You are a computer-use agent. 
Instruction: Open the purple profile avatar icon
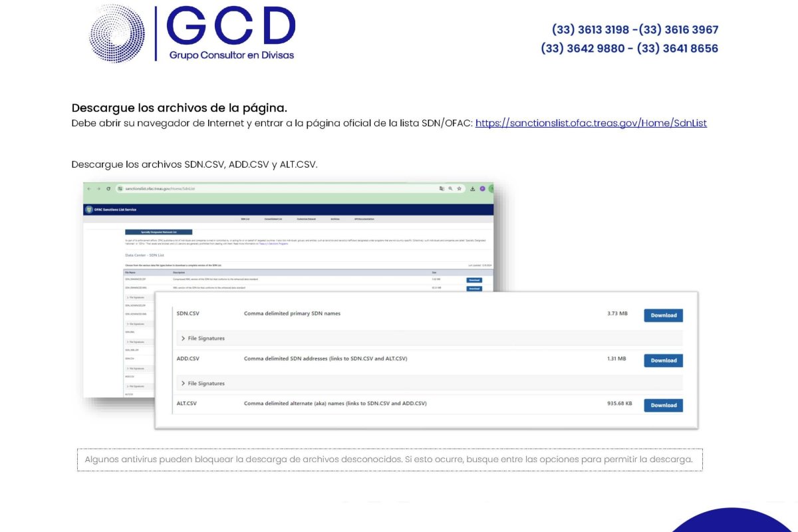482,189
